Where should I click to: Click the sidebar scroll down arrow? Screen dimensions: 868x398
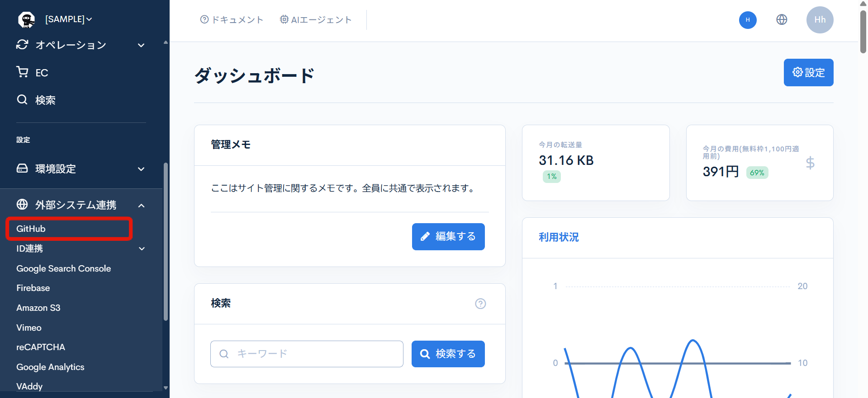[166, 388]
